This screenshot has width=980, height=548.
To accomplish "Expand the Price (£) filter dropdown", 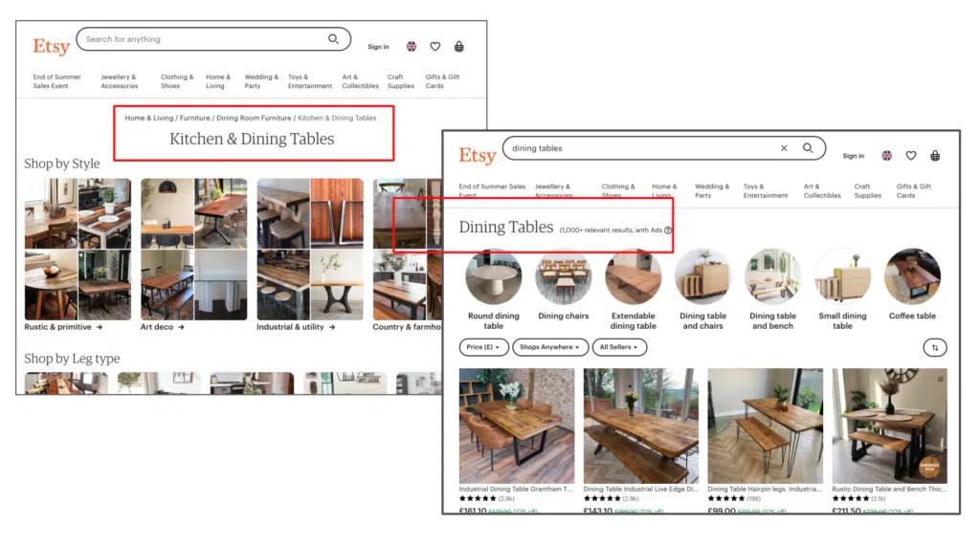I will pos(483,347).
